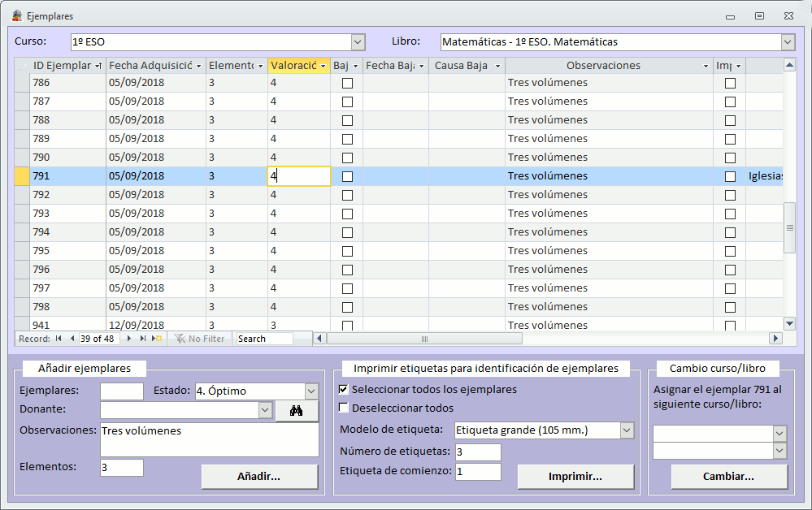The height and width of the screenshot is (510, 812).
Task: Click binoculars search icon beside Donante
Action: click(x=297, y=411)
